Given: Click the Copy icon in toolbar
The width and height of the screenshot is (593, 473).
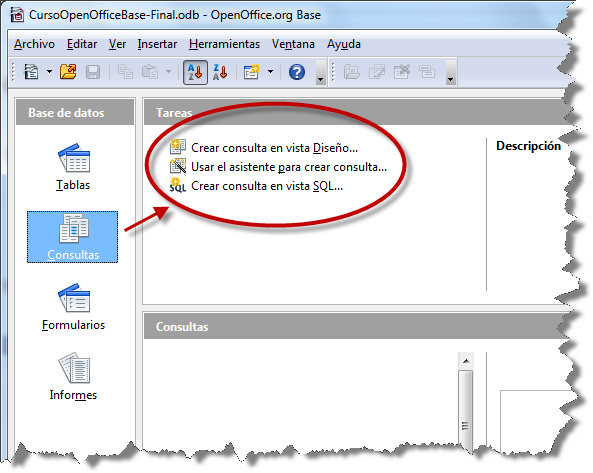Looking at the screenshot, I should (x=125, y=71).
